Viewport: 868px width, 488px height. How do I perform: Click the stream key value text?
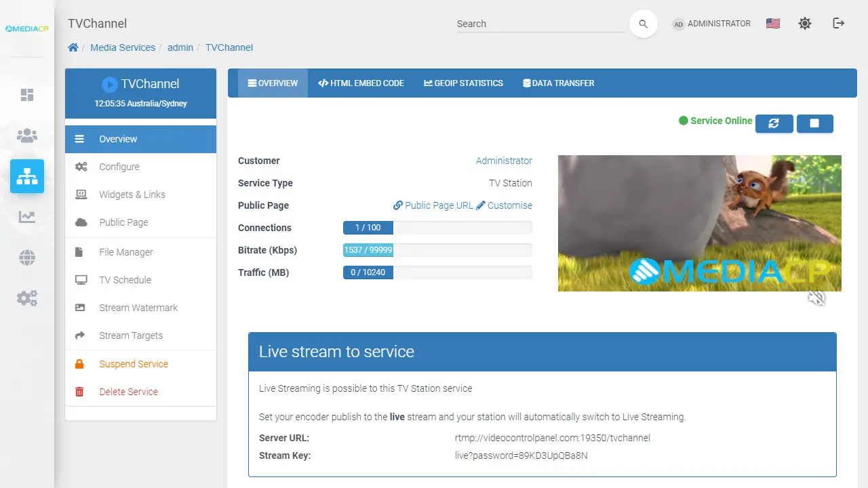tap(521, 455)
